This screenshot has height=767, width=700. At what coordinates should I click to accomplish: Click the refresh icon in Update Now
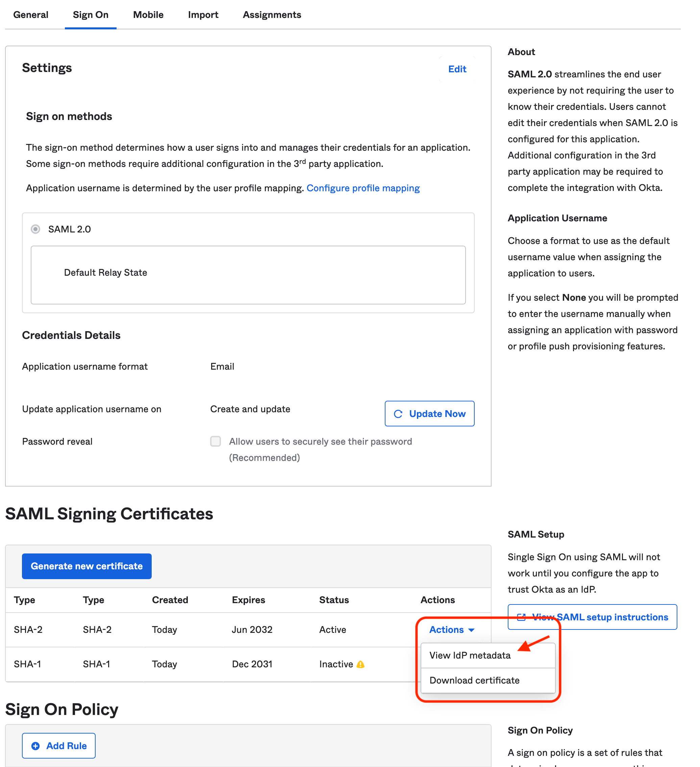tap(398, 414)
